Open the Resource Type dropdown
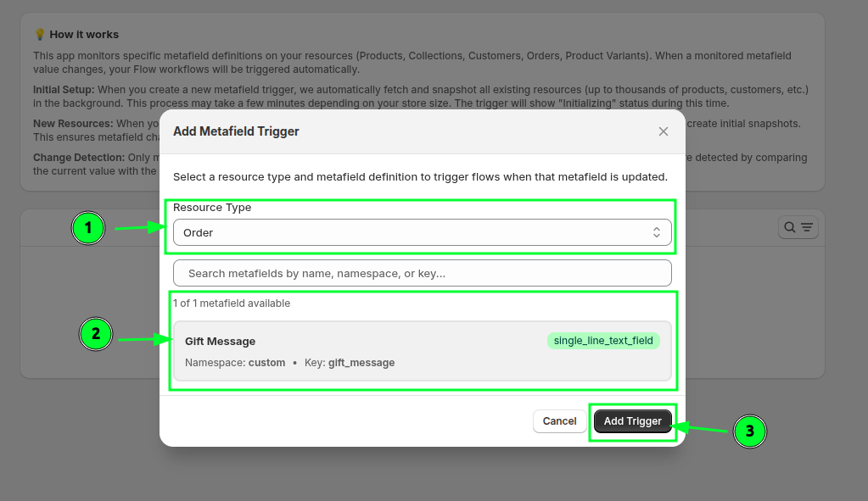This screenshot has height=501, width=868. point(422,232)
